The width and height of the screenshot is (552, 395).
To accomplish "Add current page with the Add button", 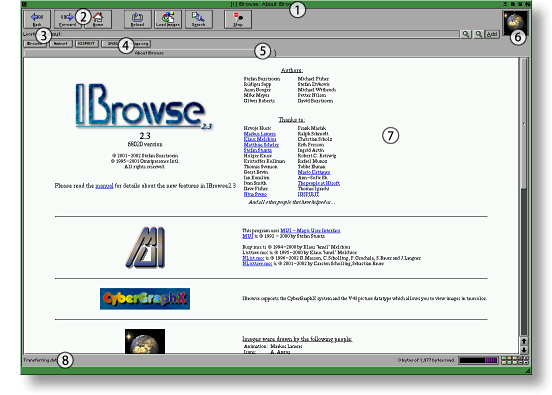I will (492, 34).
